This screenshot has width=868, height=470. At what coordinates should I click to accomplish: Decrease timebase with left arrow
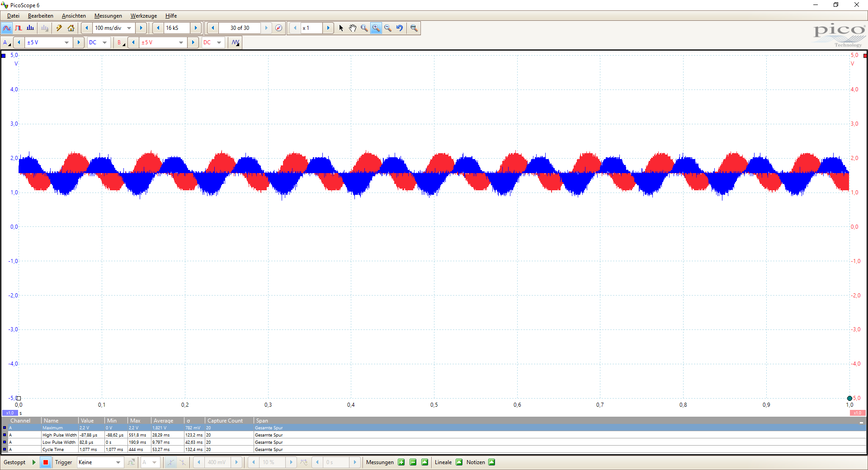coord(87,28)
